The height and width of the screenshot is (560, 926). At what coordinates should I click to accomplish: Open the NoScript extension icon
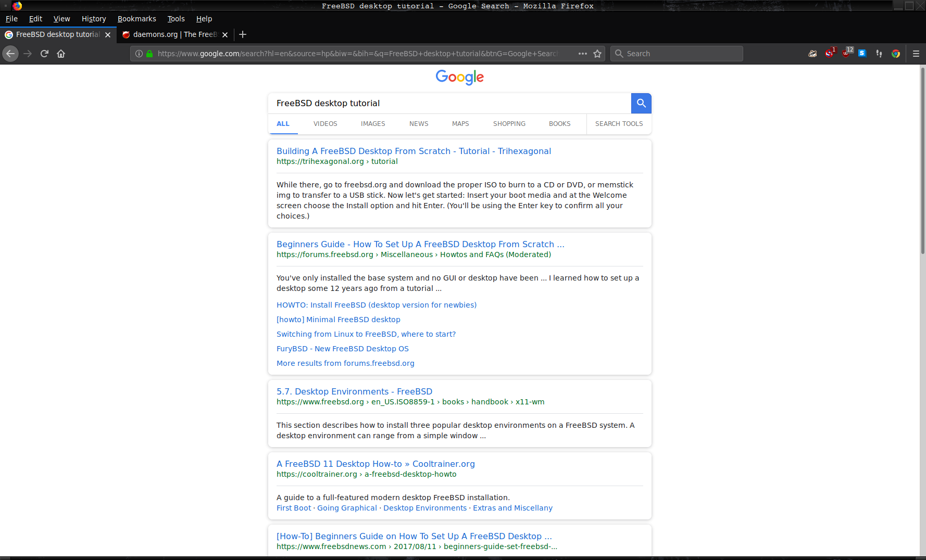829,54
